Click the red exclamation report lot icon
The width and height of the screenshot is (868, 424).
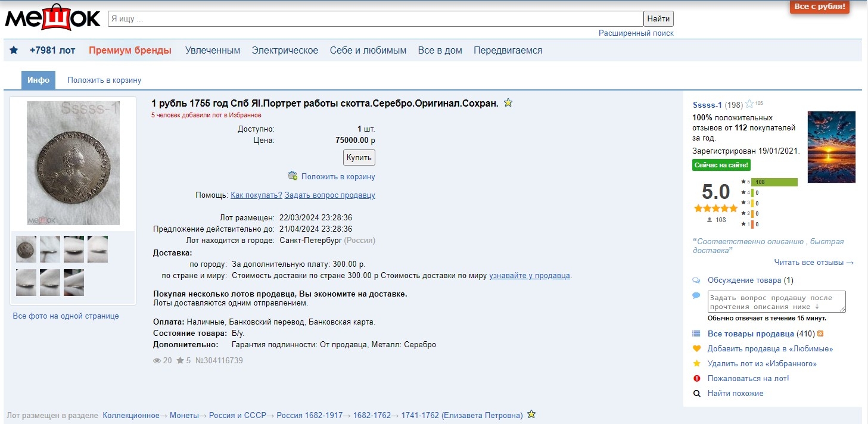point(696,378)
